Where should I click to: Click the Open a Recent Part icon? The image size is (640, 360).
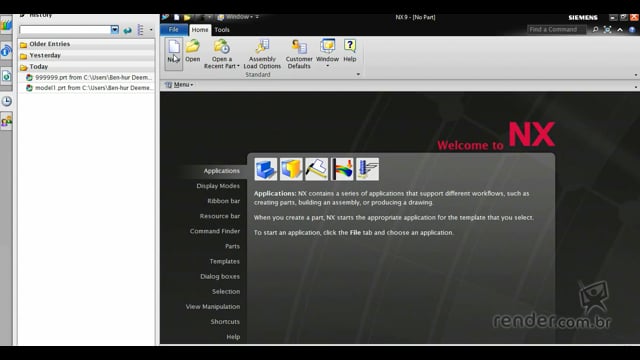point(222,47)
